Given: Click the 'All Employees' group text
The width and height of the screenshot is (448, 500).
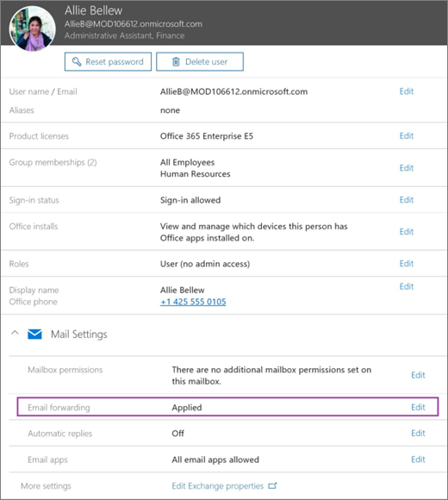Looking at the screenshot, I should (x=187, y=162).
